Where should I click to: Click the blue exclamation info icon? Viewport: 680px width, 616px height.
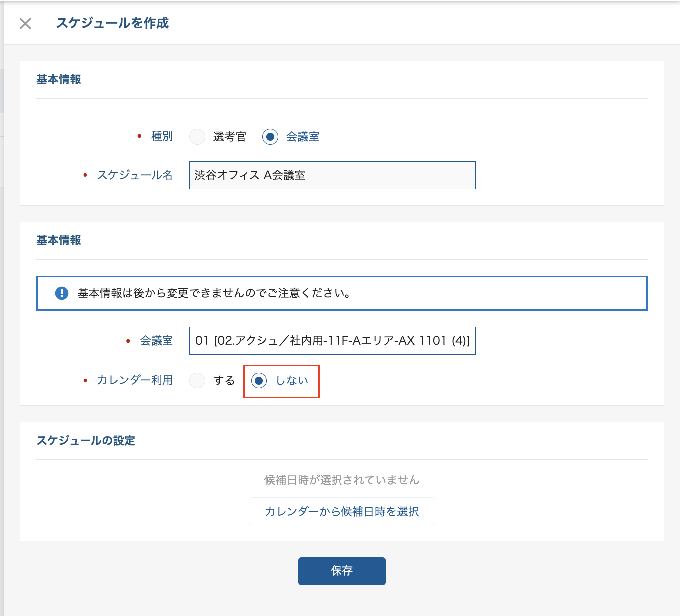[61, 293]
